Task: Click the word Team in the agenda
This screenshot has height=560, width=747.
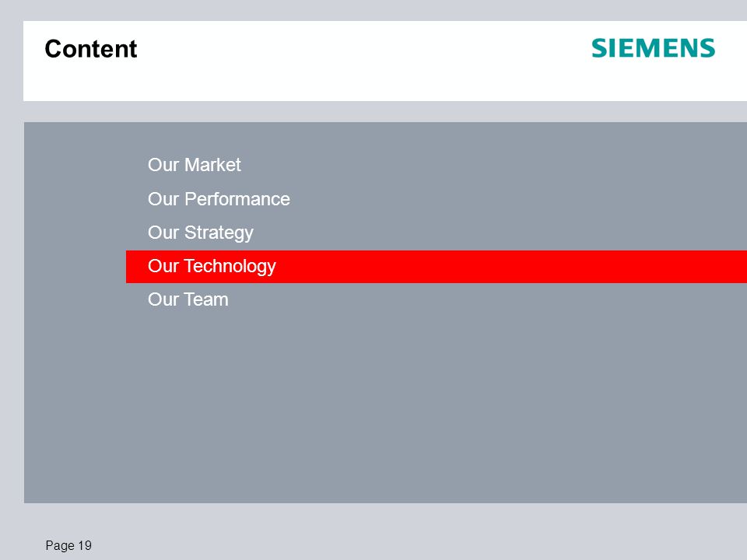Action: pyautogui.click(x=206, y=299)
